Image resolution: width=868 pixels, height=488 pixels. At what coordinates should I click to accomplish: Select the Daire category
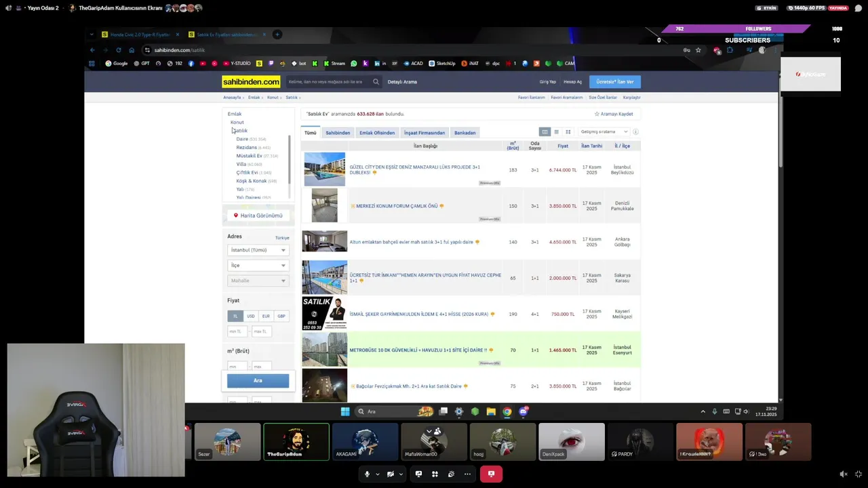[242, 139]
